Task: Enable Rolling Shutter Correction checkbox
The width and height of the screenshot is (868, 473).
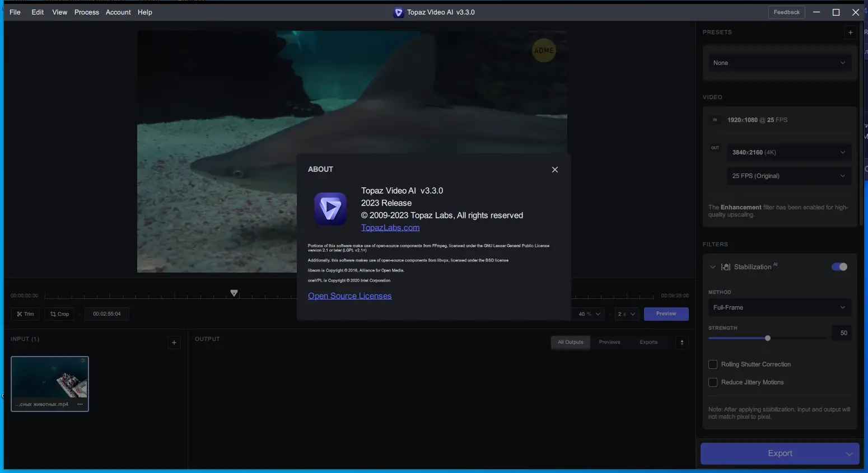Action: (713, 364)
